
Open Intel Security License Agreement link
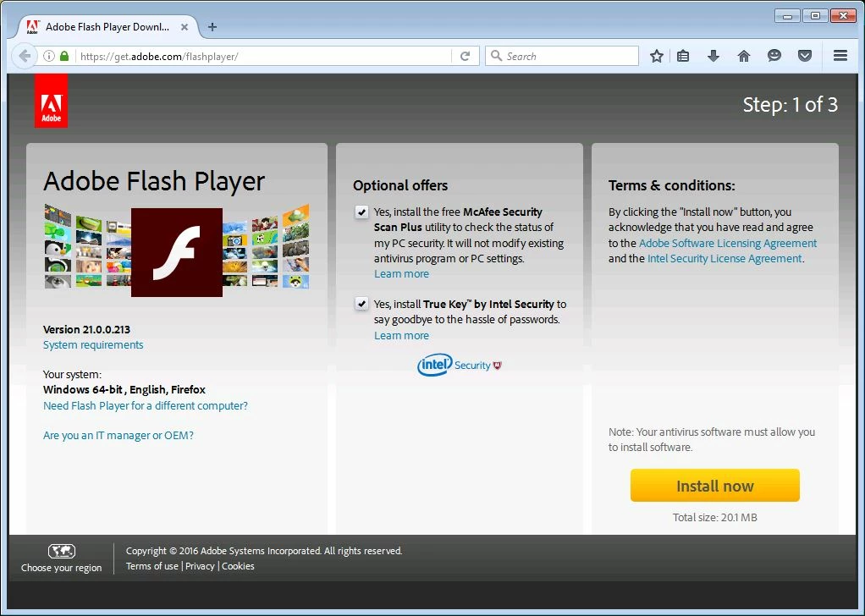point(725,259)
